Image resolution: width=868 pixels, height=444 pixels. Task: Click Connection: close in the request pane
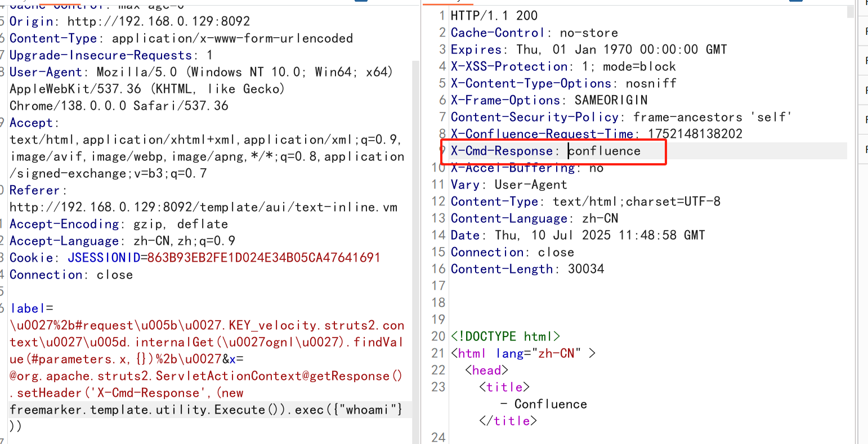coord(71,275)
